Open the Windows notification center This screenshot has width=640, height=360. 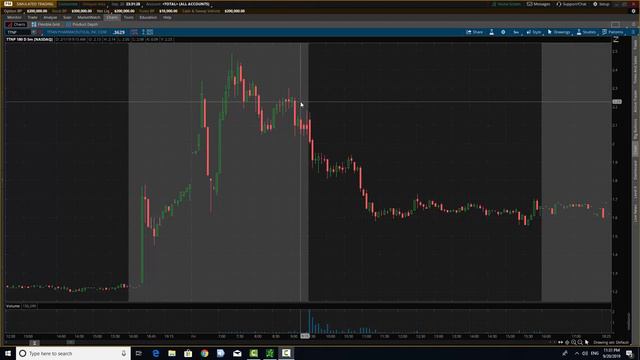629,353
